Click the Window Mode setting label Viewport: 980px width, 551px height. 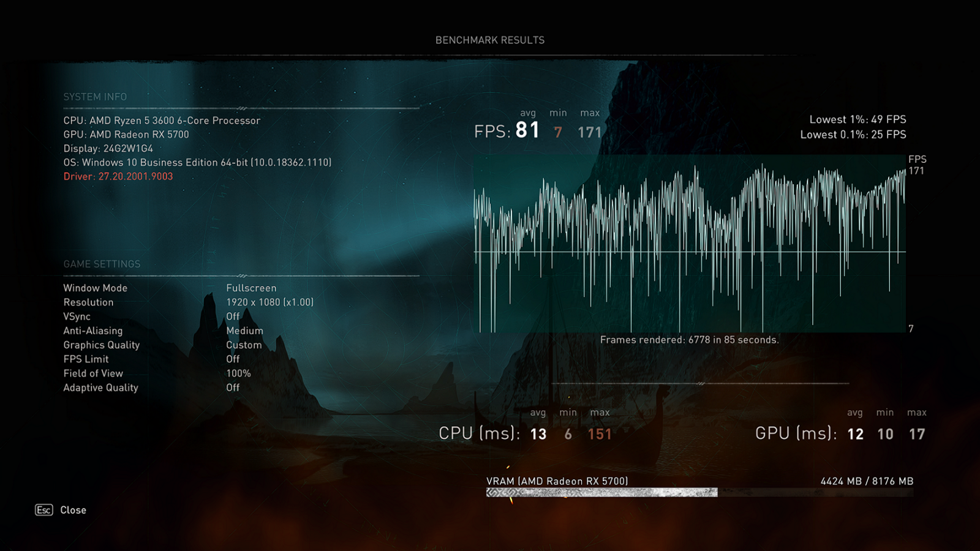click(x=96, y=288)
